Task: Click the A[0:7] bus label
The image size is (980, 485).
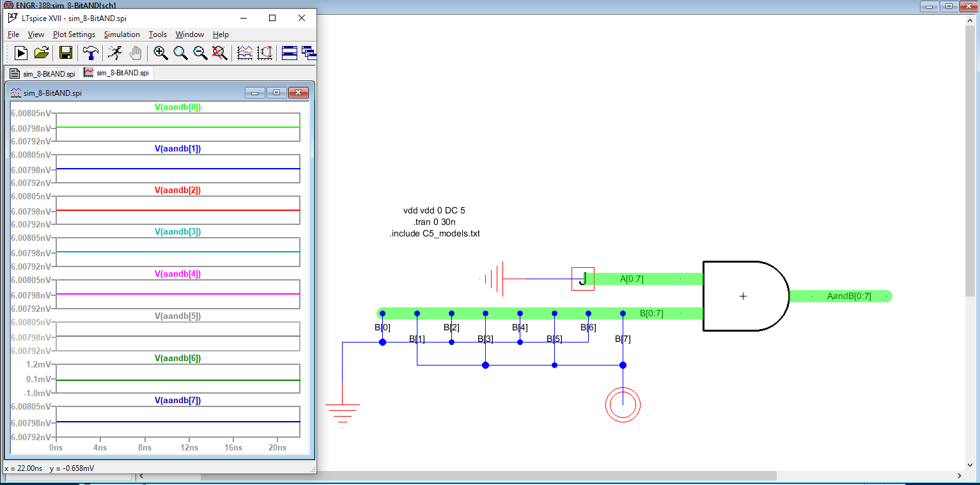Action: (632, 279)
